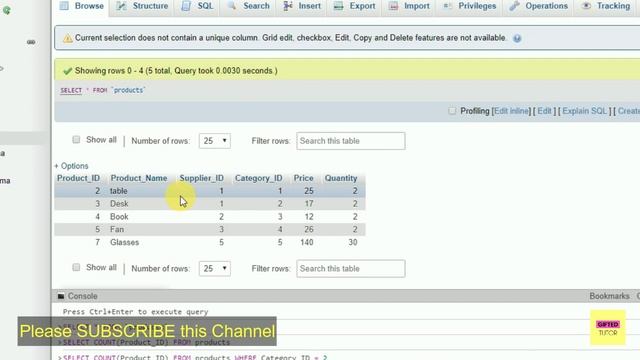Check the lower Show all checkbox

pos(76,267)
